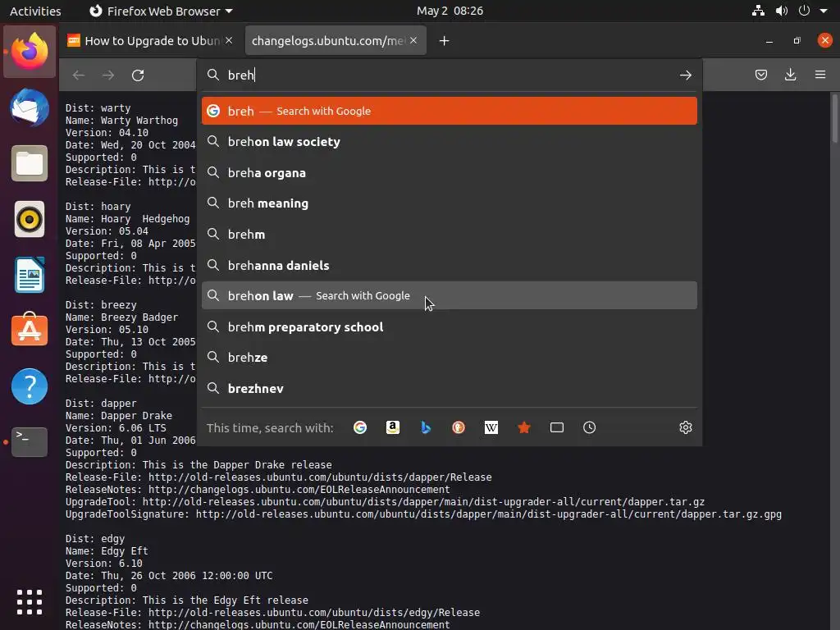
Task: Open new tab with plus button
Action: tap(444, 41)
